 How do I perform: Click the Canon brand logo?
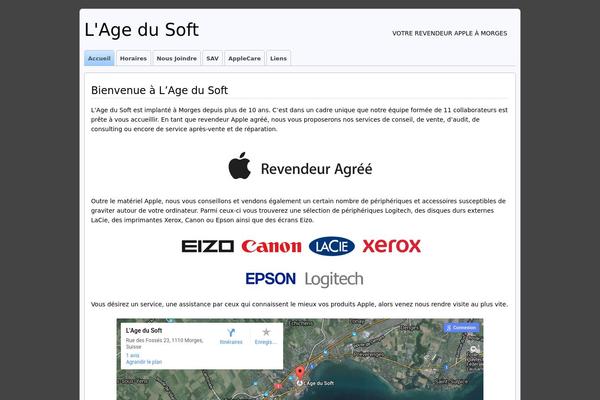pyautogui.click(x=271, y=246)
